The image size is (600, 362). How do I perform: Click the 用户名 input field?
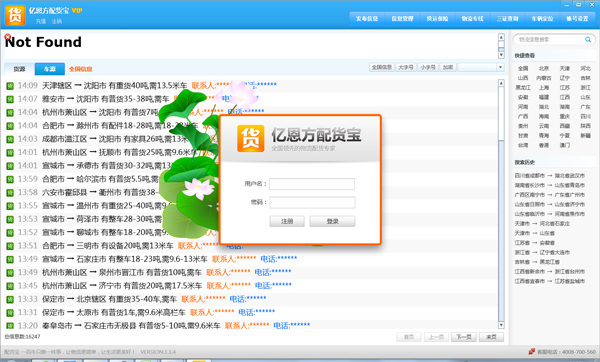312,184
